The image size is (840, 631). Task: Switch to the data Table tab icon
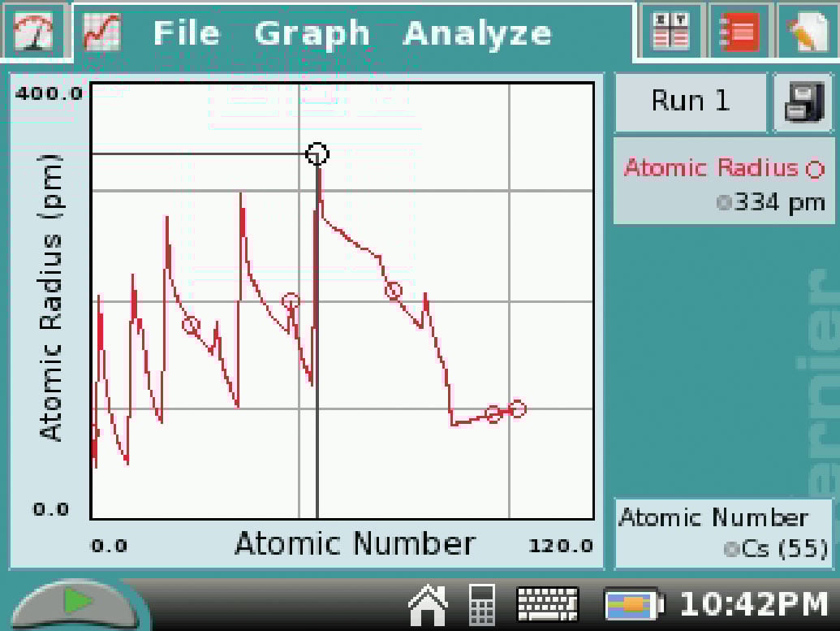coord(670,31)
